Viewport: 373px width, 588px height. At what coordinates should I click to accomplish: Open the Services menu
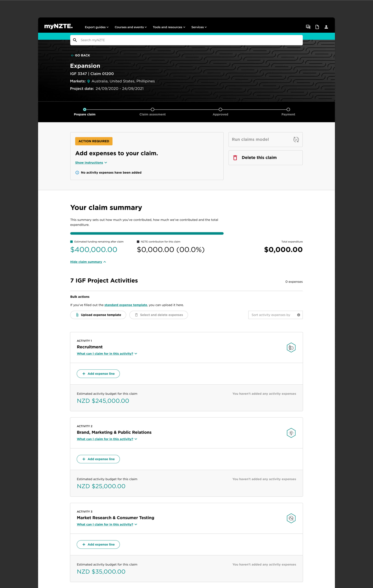[199, 27]
